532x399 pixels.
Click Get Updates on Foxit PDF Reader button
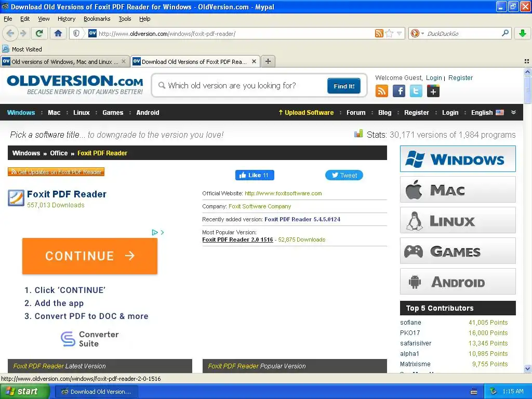tap(56, 172)
